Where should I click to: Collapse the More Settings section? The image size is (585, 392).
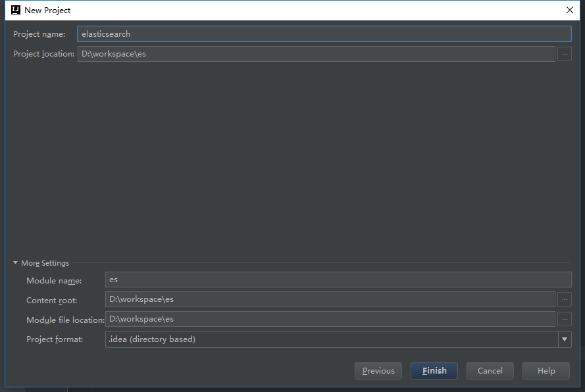(x=15, y=263)
